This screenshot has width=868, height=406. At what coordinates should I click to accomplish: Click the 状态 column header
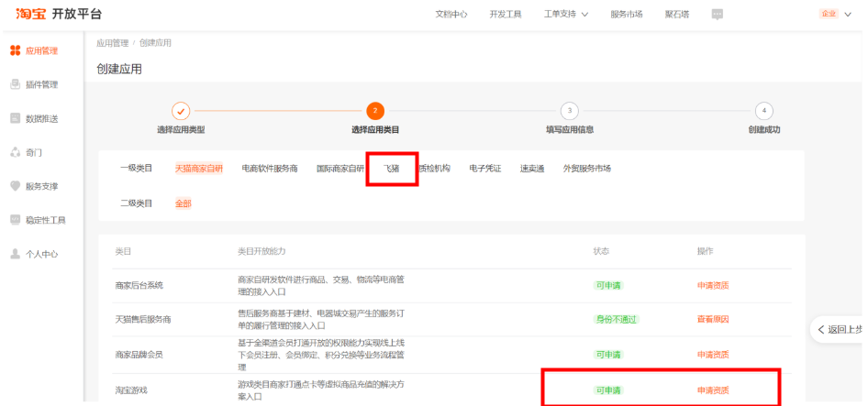tap(601, 251)
